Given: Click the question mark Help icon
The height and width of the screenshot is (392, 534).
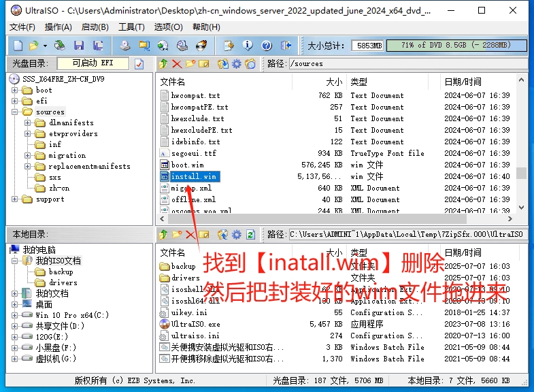Looking at the screenshot, I should (267, 46).
